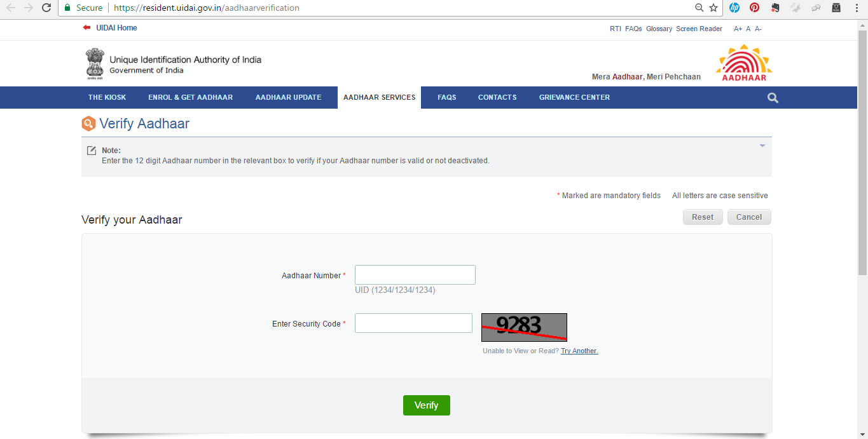The width and height of the screenshot is (868, 439).
Task: Bookmark the page using the star icon
Action: [713, 8]
